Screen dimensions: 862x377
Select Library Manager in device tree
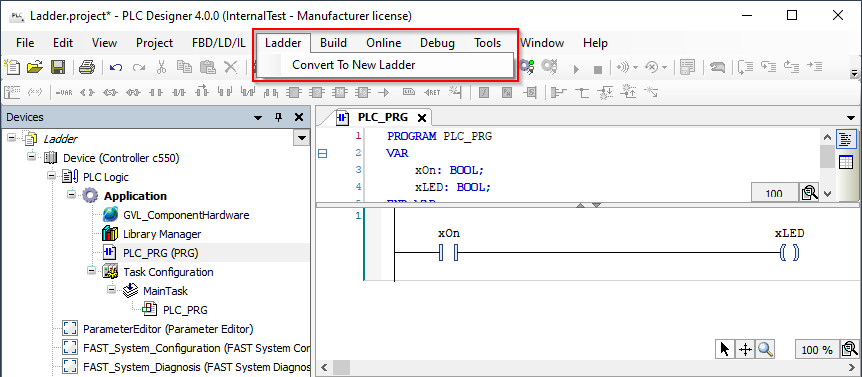pos(162,234)
